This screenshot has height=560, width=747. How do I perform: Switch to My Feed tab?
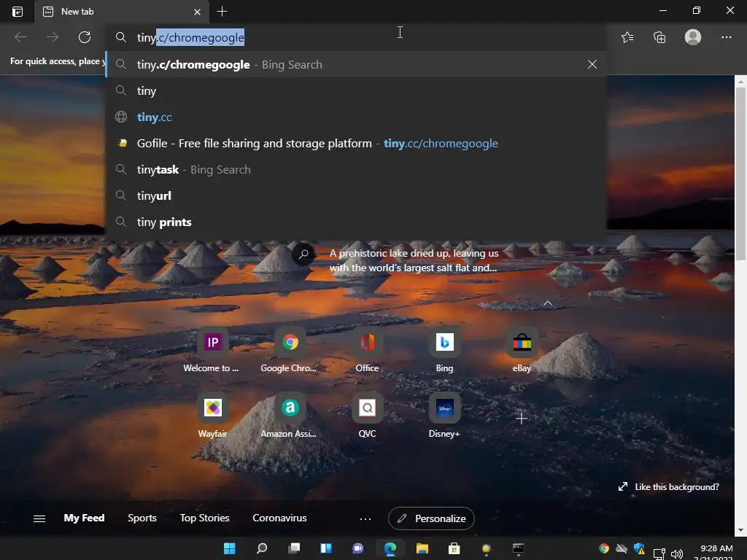pyautogui.click(x=84, y=518)
